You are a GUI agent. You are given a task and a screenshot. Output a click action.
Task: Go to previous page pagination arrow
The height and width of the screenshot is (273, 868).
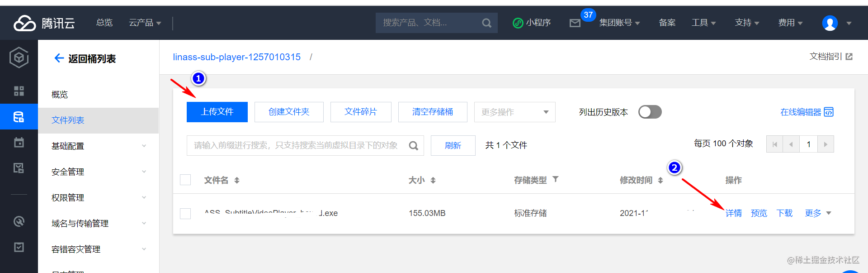click(791, 144)
